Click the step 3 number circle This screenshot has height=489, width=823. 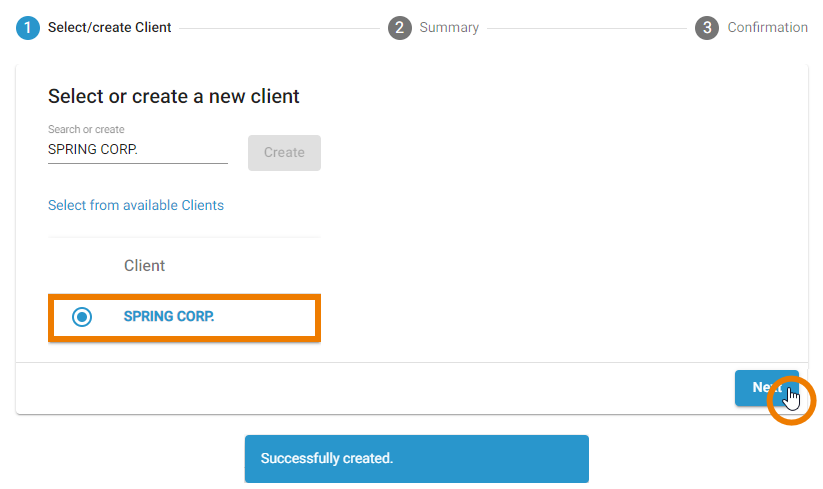point(707,28)
